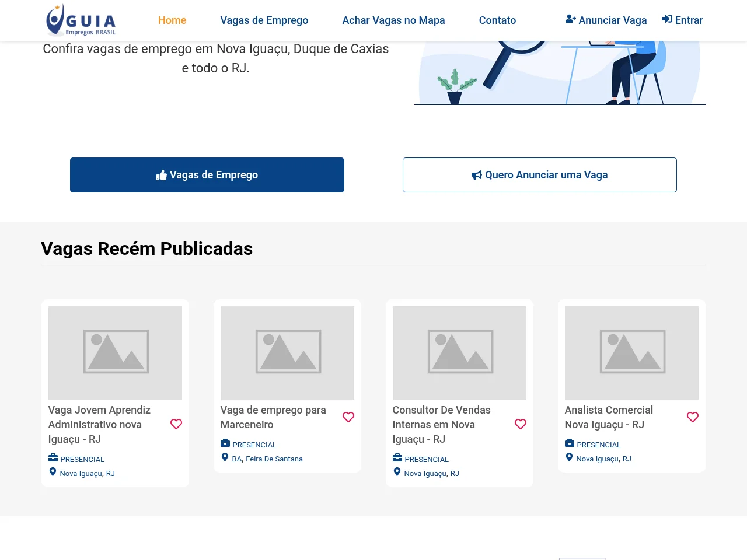Open Consultor De Vendas Internas job title
This screenshot has width=747, height=560.
click(441, 425)
